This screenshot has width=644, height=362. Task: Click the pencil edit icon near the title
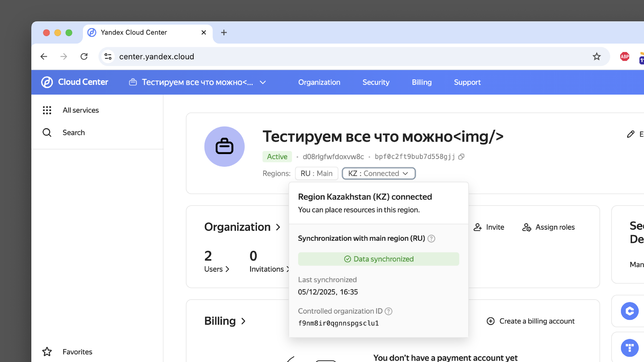(x=630, y=134)
